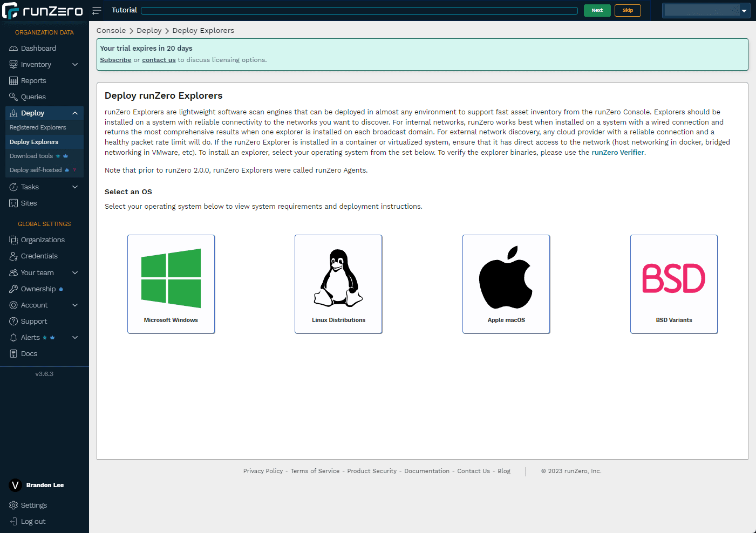The image size is (756, 533).
Task: Click the Log out icon
Action: point(13,522)
